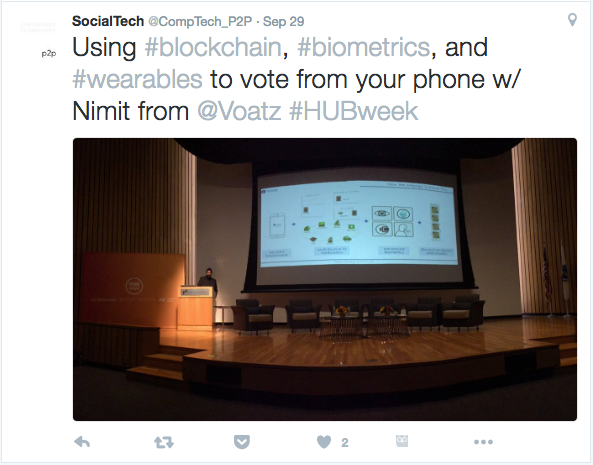593x465 pixels.
Task: View the like count of 2
Action: tap(345, 442)
